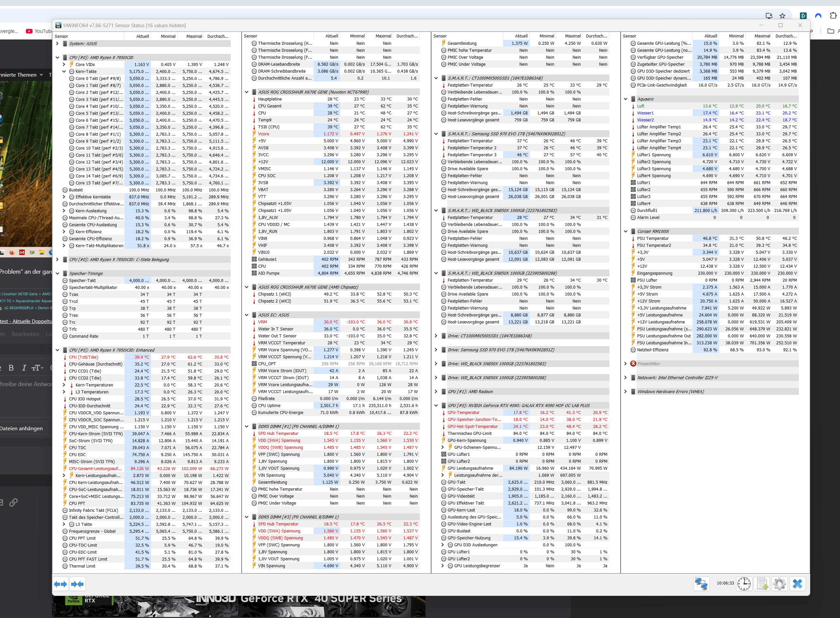The height and width of the screenshot is (618, 840).
Task: Click the expand-layout double arrows icon
Action: point(61,584)
